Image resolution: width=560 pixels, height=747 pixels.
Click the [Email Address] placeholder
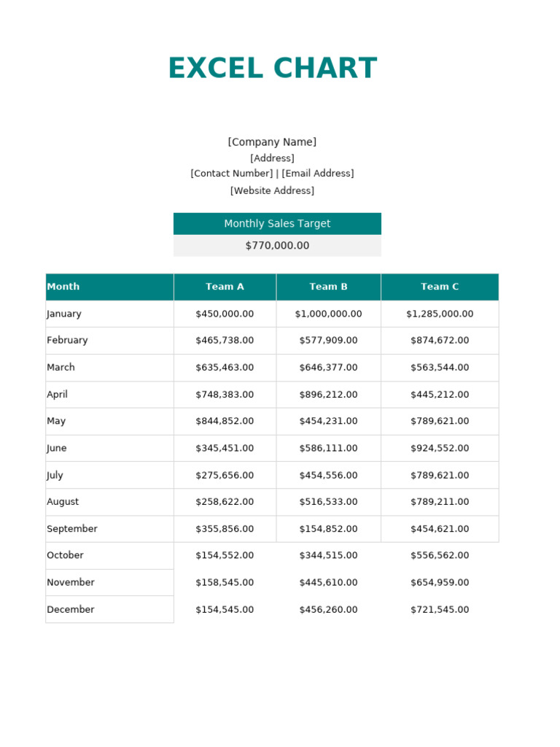point(318,174)
